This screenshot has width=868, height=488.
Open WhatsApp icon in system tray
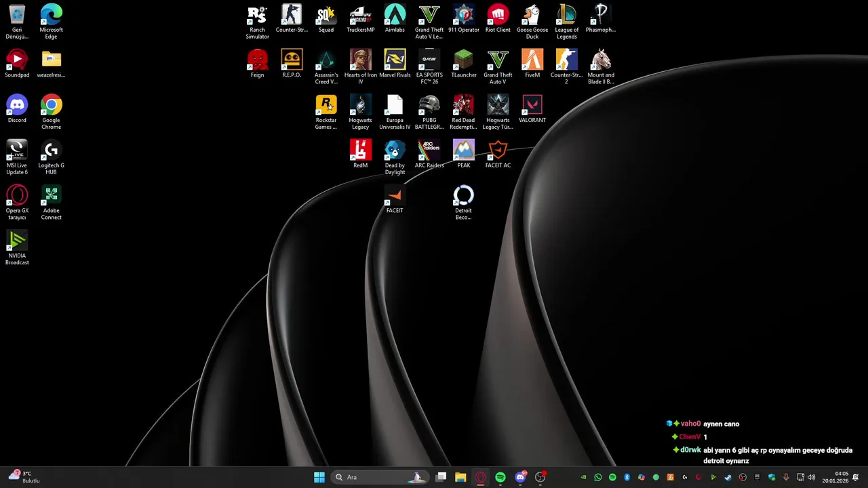click(x=598, y=477)
